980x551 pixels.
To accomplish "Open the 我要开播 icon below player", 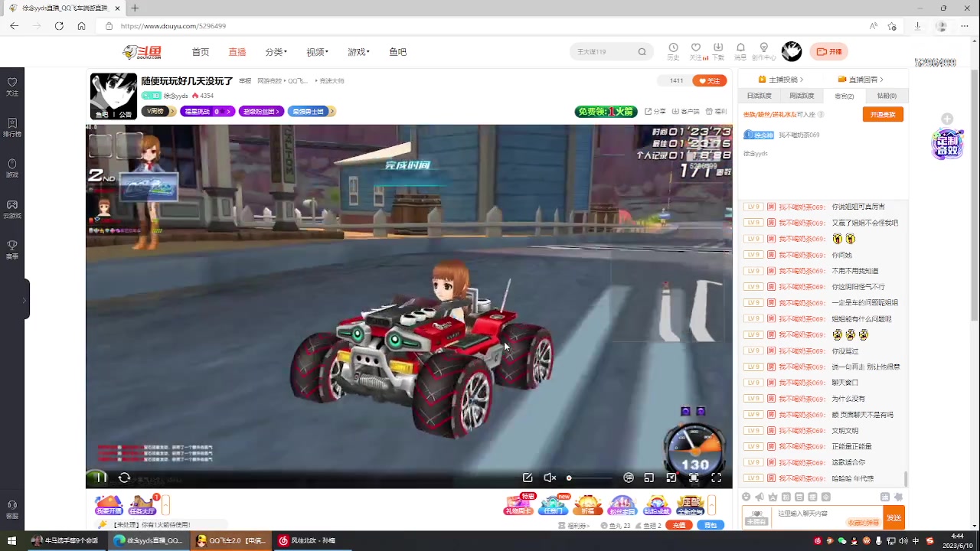I will pos(109,506).
